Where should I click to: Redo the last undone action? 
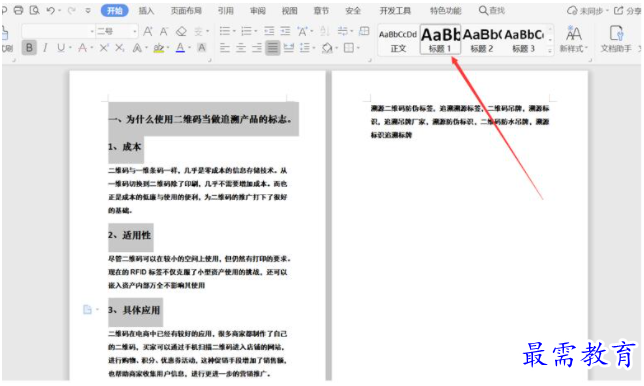71,10
